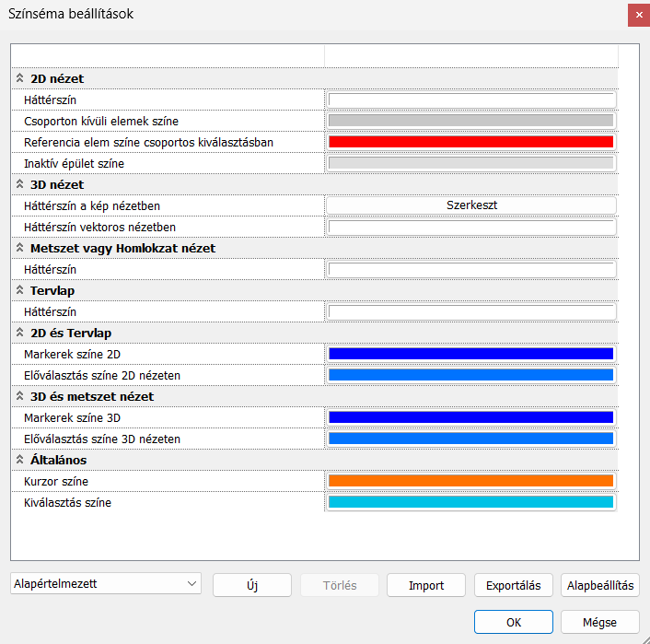Click the Exportálás button
This screenshot has height=644, width=650.
[x=513, y=585]
